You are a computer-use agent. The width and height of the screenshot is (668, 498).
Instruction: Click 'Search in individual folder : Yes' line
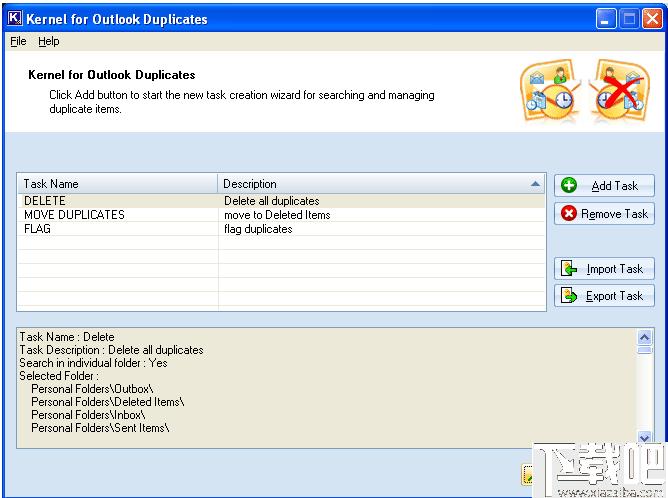click(93, 363)
